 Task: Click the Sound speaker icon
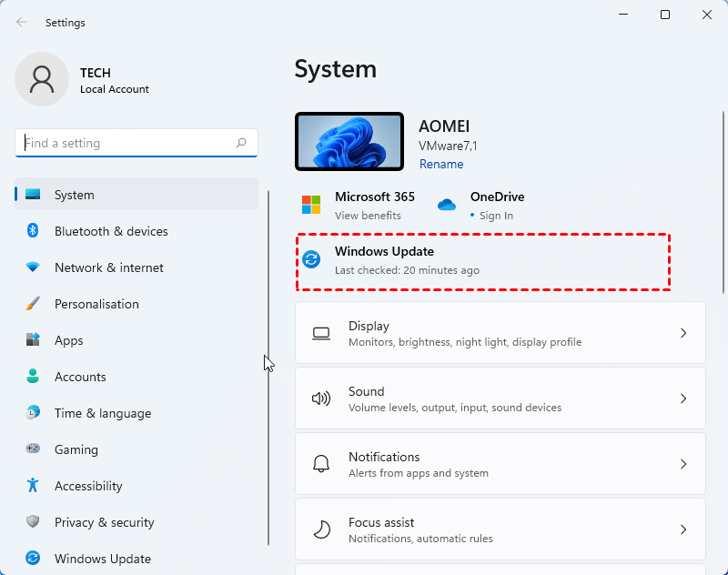tap(321, 398)
